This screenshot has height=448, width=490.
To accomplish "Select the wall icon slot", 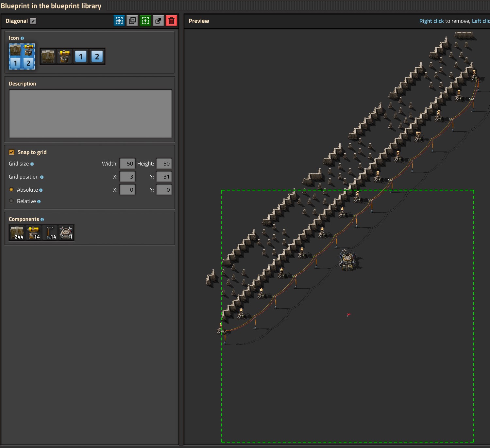I will 48,56.
